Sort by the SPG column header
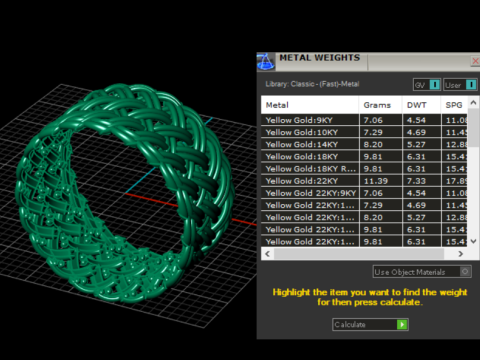Image resolution: width=480 pixels, height=360 pixels. pyautogui.click(x=454, y=105)
